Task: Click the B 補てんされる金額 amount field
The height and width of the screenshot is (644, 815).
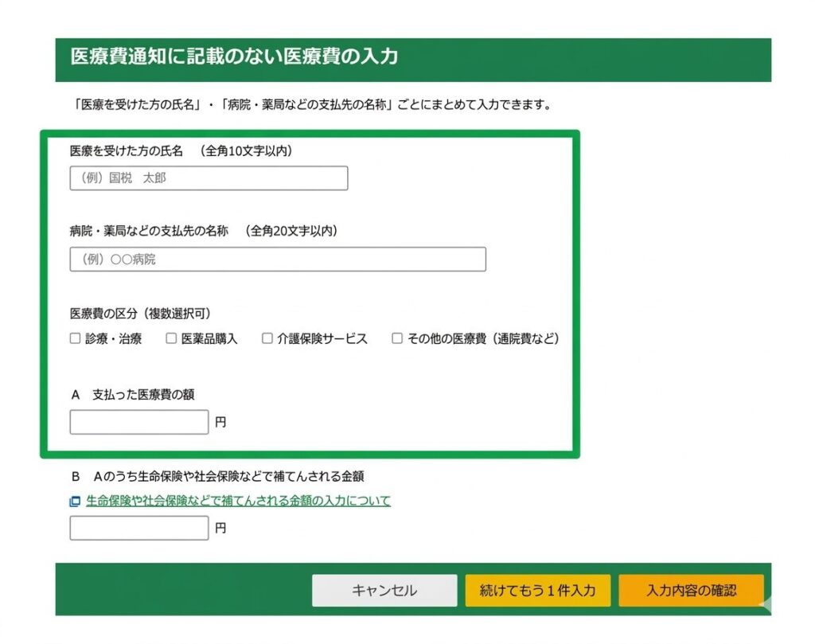Action: coord(139,528)
